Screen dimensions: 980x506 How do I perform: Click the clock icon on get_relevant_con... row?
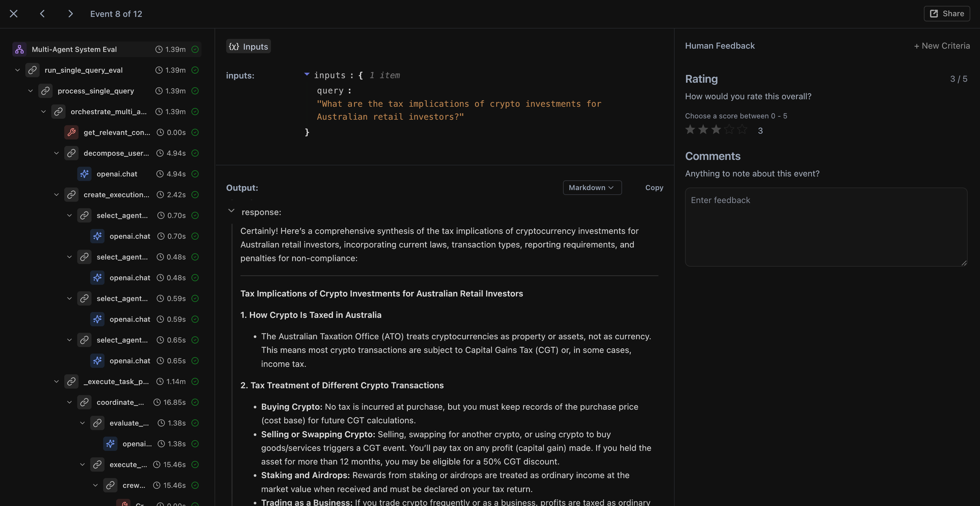[x=161, y=132]
